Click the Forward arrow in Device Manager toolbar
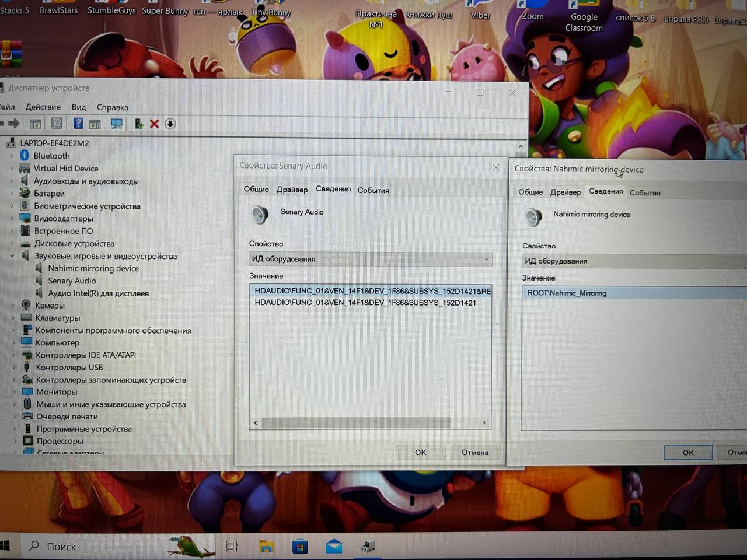Viewport: 747px width, 560px height. (x=14, y=124)
